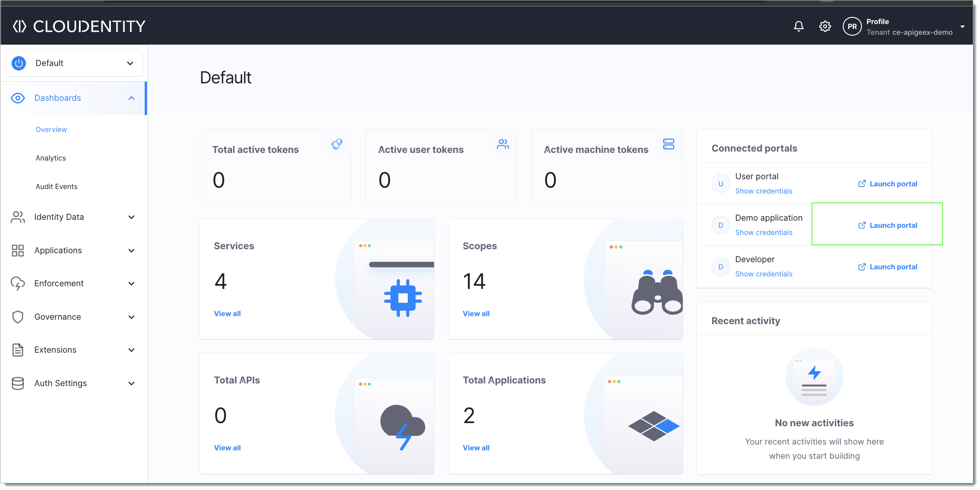980x490 pixels.
Task: Click the Cloudentity logo
Action: pyautogui.click(x=79, y=26)
